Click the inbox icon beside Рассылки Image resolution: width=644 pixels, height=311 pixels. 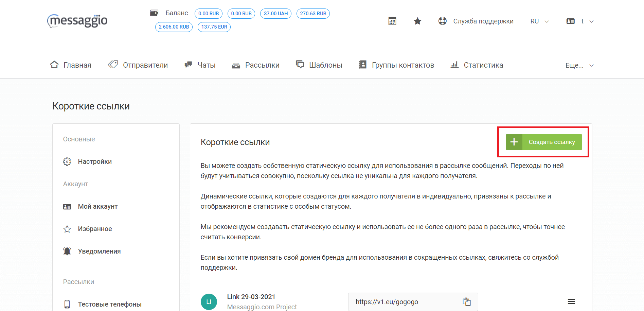236,65
